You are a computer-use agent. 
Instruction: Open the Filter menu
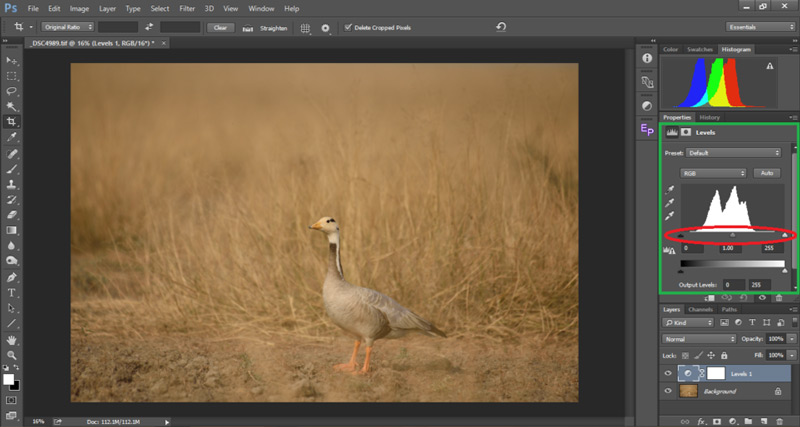[187, 8]
